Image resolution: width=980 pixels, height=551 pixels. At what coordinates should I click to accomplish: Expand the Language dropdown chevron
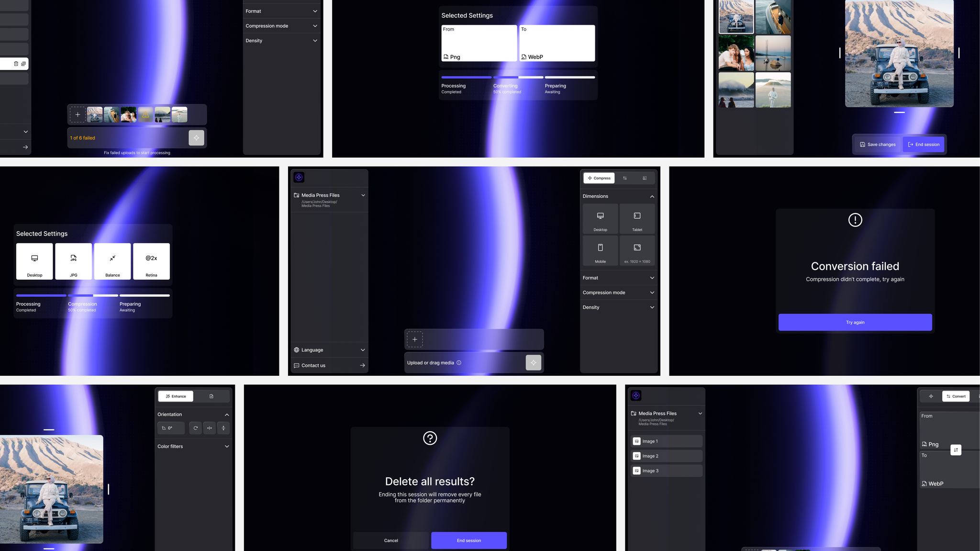tap(363, 350)
